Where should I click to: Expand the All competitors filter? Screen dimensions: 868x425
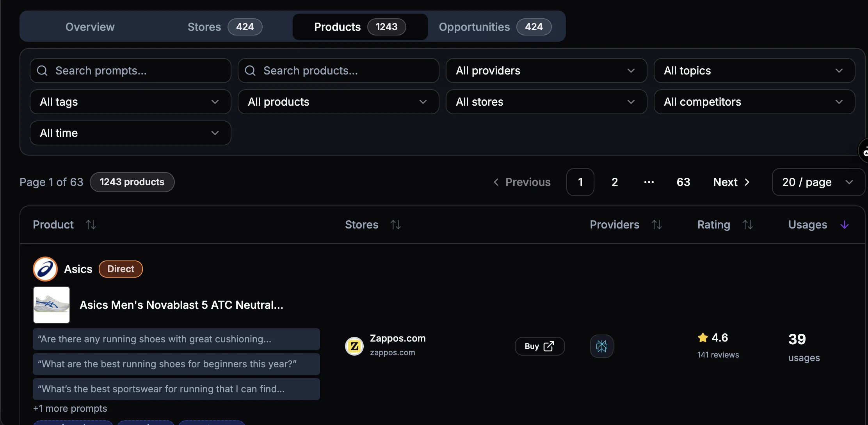click(x=753, y=102)
